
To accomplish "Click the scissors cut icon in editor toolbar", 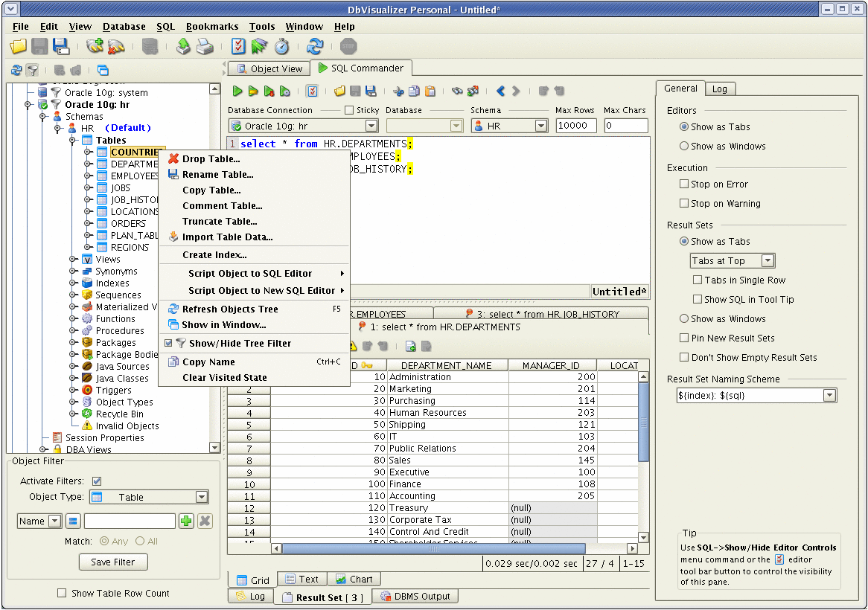I will point(398,91).
